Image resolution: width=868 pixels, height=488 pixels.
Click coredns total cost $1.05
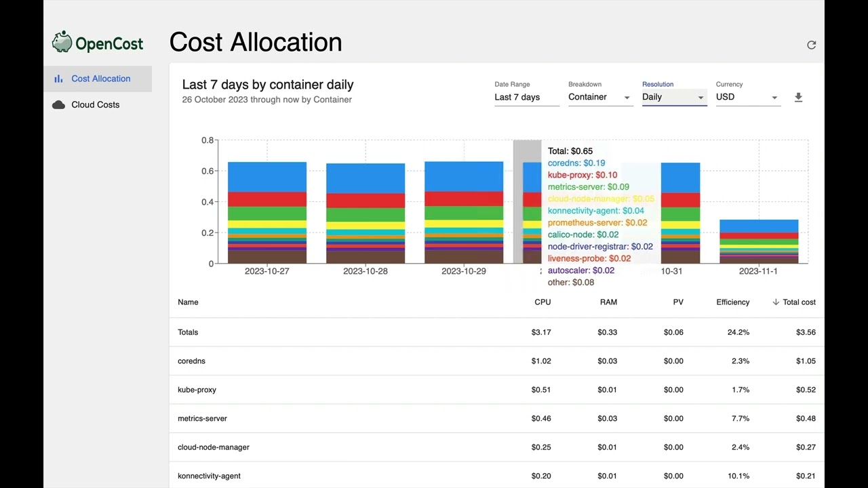point(806,361)
